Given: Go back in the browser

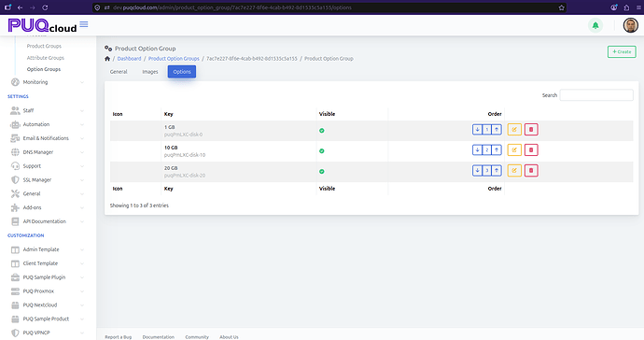Looking at the screenshot, I should coord(21,7).
